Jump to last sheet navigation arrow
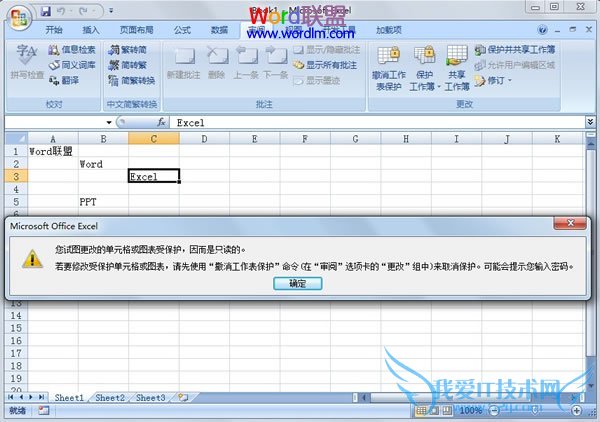The width and height of the screenshot is (600, 422). 41,398
